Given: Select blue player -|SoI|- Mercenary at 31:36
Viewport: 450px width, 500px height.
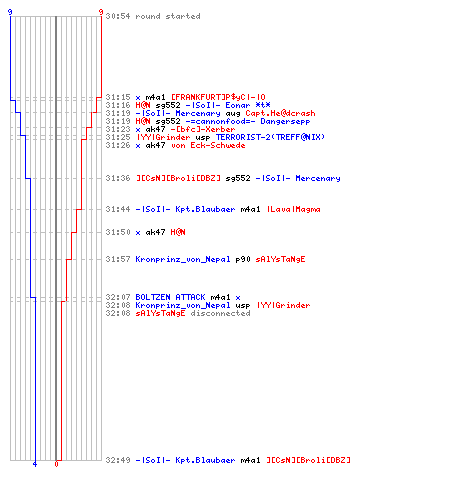Looking at the screenshot, I should coord(298,178).
